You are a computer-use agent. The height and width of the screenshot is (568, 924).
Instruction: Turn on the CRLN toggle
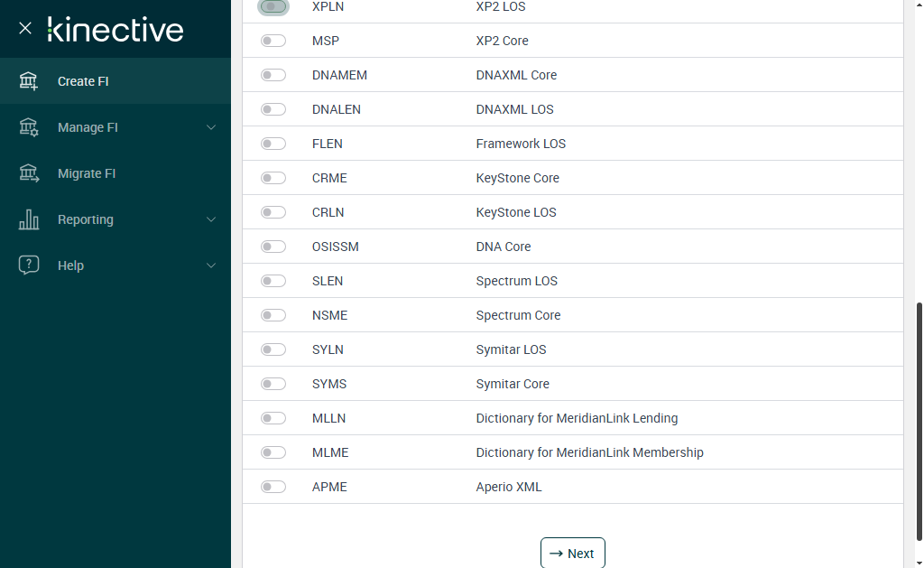tap(273, 211)
